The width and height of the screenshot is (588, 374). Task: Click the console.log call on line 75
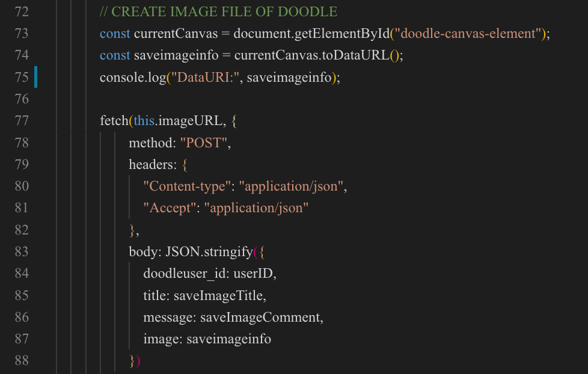click(x=133, y=78)
